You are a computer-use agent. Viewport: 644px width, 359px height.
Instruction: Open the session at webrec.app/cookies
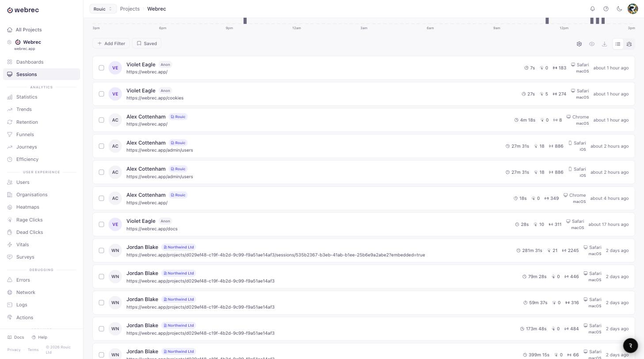tap(155, 98)
